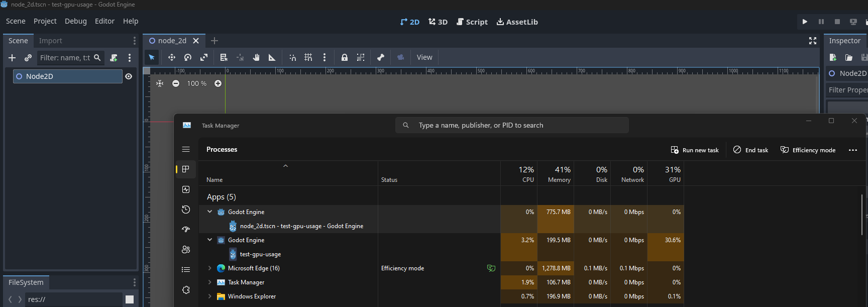868x307 pixels.
Task: Open the Editor menu in Godot
Action: (x=104, y=21)
